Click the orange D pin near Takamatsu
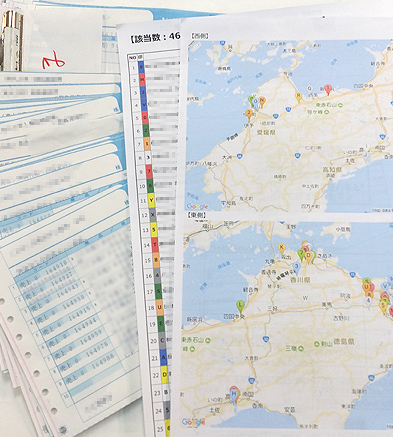The height and width of the screenshot is (437, 393). coord(308,257)
